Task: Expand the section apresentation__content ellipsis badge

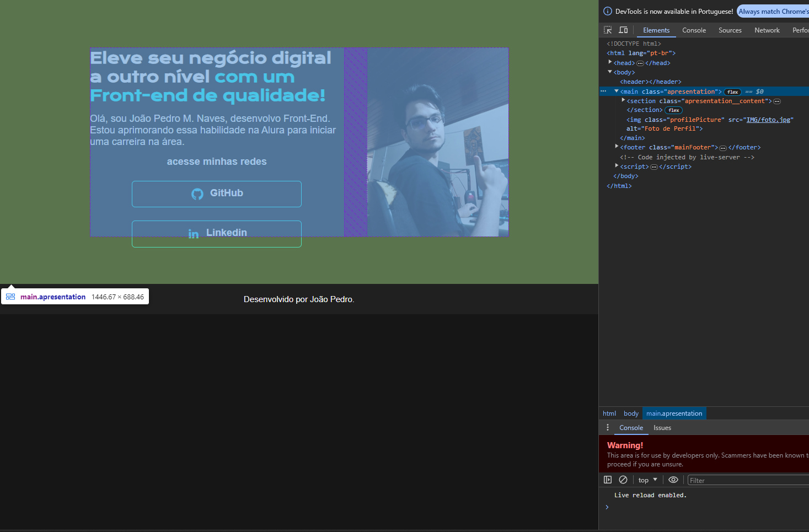Action: 777,101
